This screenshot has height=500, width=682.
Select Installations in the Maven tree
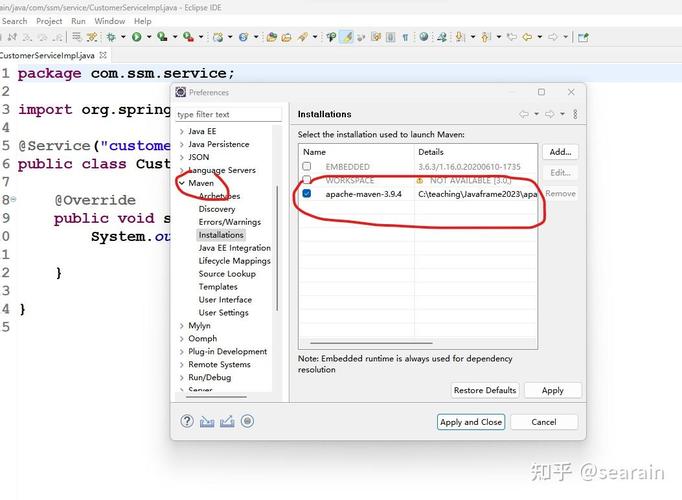pos(221,235)
